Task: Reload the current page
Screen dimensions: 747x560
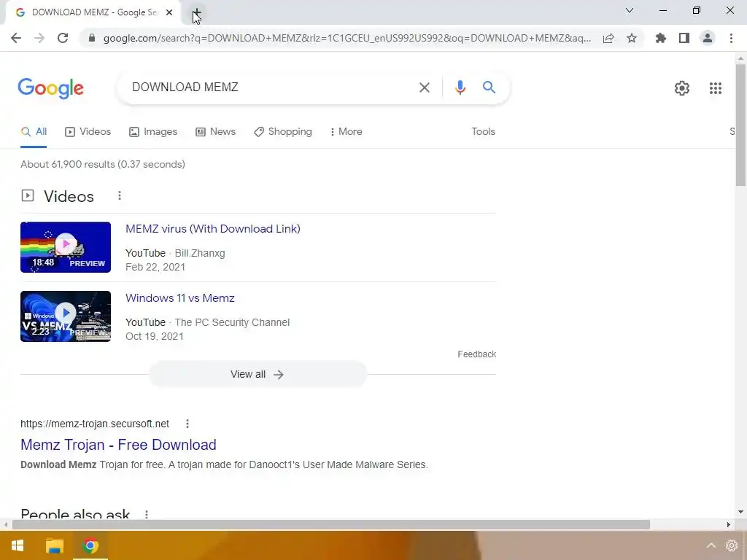Action: pos(63,38)
